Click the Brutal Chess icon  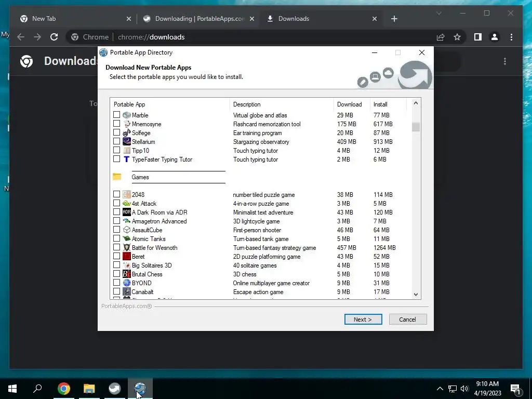(x=127, y=274)
